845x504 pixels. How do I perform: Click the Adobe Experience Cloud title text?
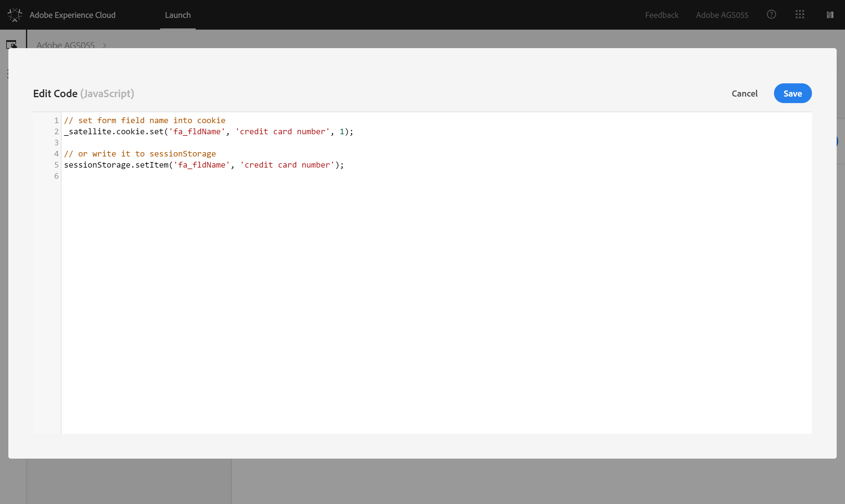tap(72, 15)
